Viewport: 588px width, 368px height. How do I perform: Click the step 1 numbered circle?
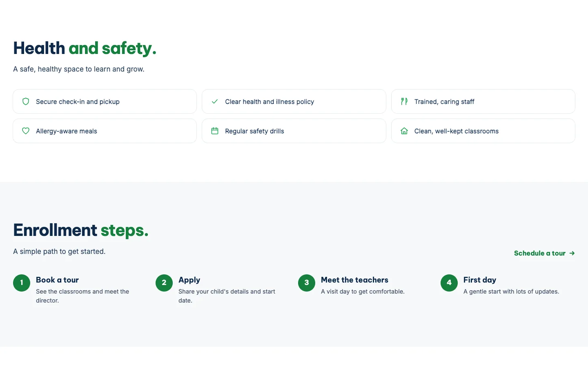tap(22, 283)
